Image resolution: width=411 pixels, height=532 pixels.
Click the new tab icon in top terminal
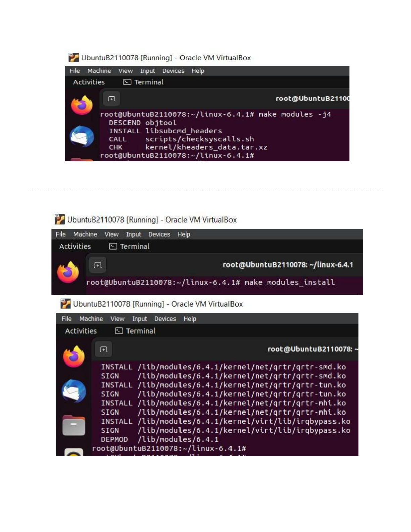coord(112,99)
